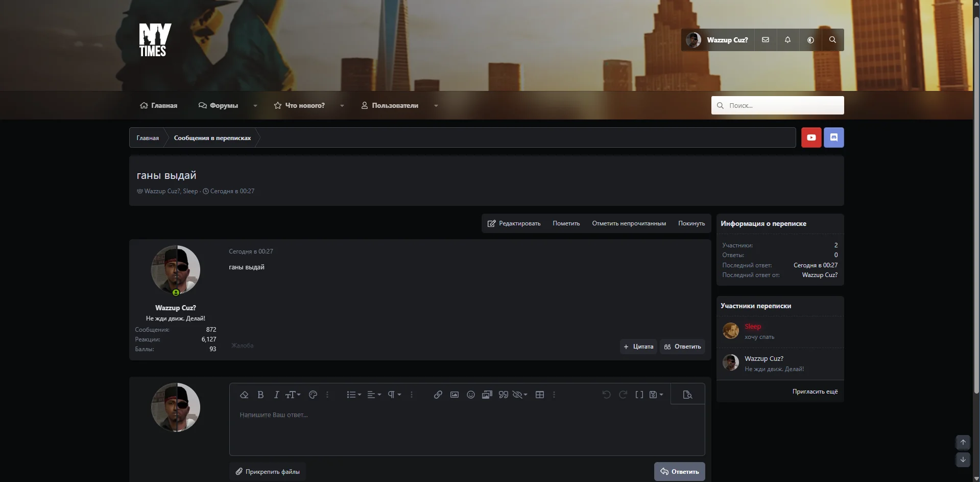The image size is (980, 482).
Task: Click the Пригласить ещё link
Action: (x=815, y=392)
